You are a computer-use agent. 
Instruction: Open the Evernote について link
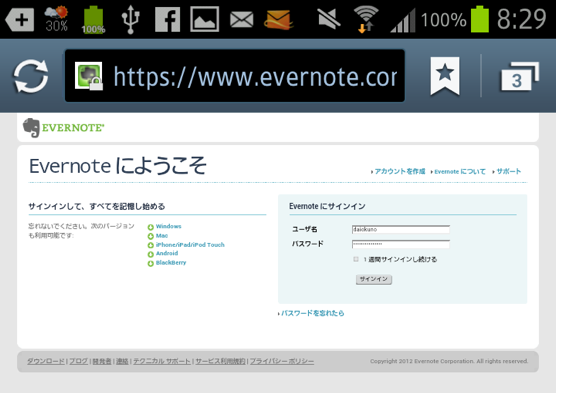460,171
